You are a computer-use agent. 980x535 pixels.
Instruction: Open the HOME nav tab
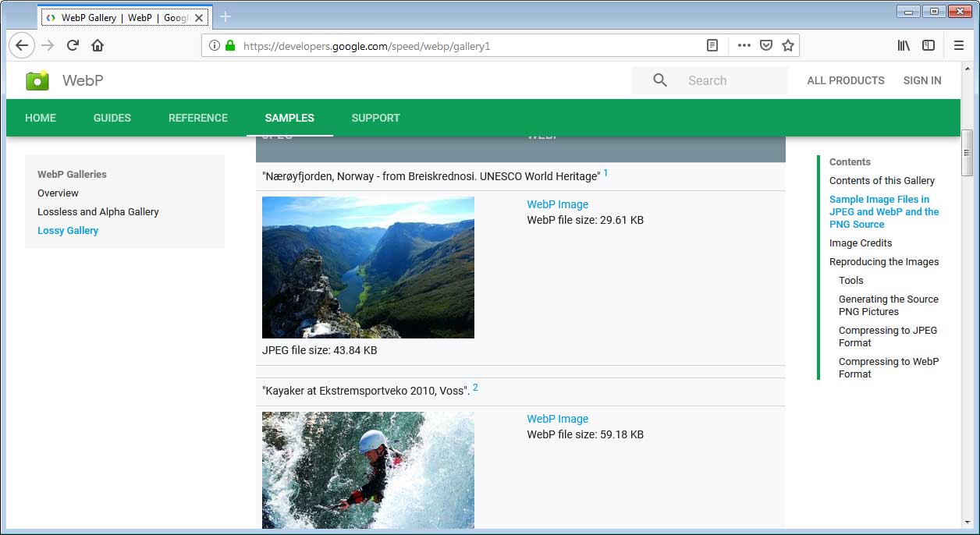point(41,118)
